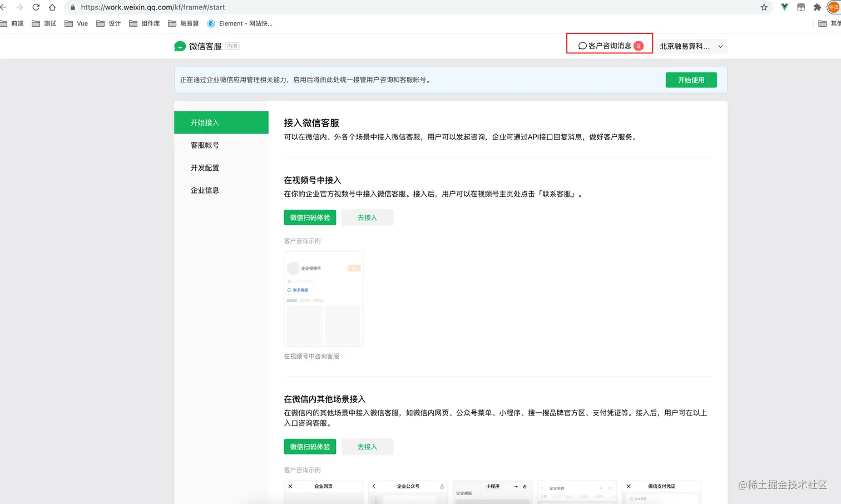Click the 微信客服 title text
The height and width of the screenshot is (504, 841).
pyautogui.click(x=205, y=46)
